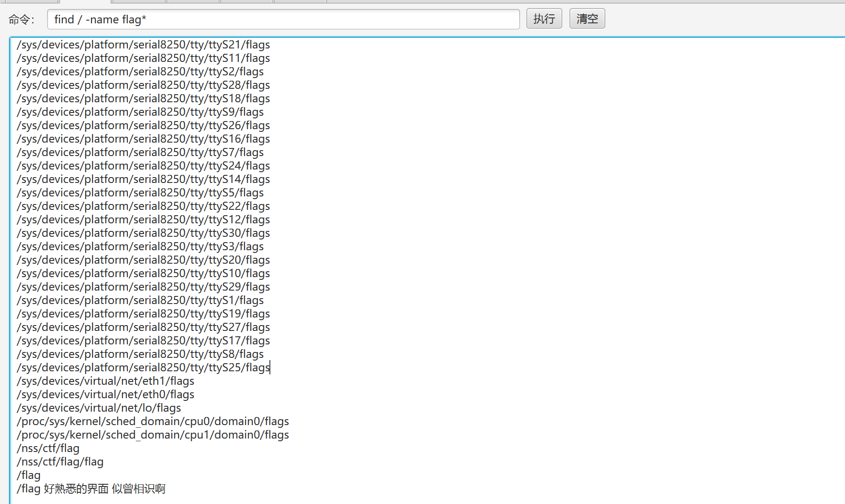The height and width of the screenshot is (504, 845).
Task: Focus the command input field
Action: tap(283, 19)
